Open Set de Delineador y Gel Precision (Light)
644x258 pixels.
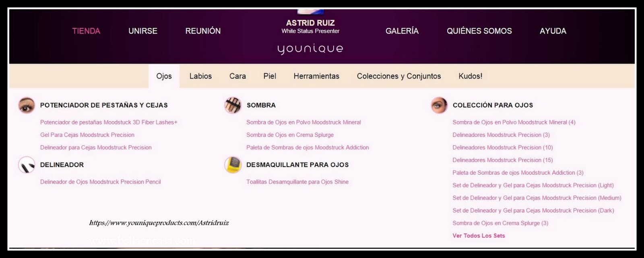pos(533,185)
